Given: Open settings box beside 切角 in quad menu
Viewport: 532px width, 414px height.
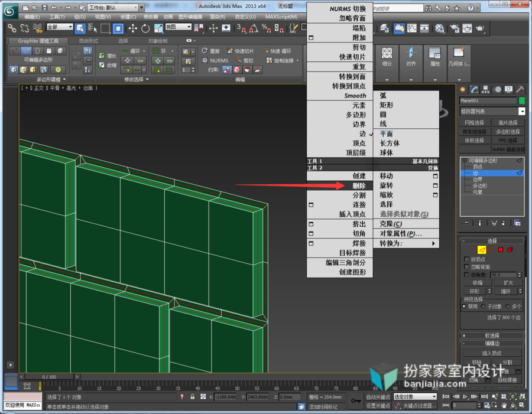Looking at the screenshot, I should 311,234.
